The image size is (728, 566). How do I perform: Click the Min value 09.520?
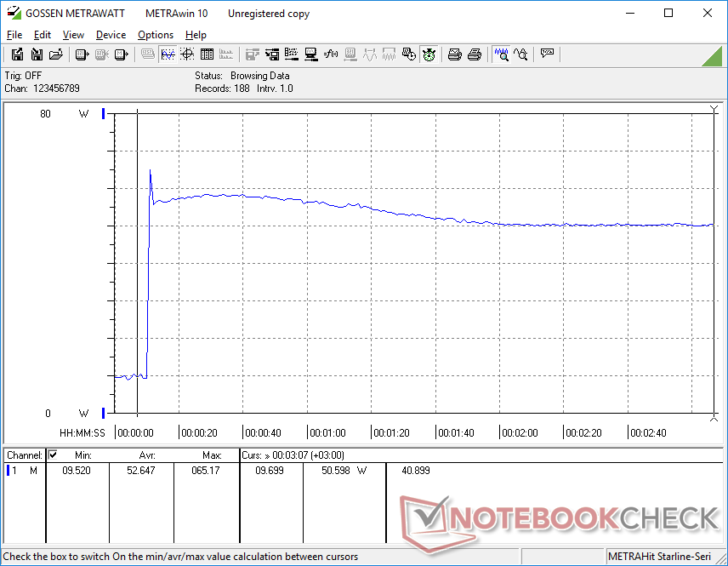click(x=77, y=471)
